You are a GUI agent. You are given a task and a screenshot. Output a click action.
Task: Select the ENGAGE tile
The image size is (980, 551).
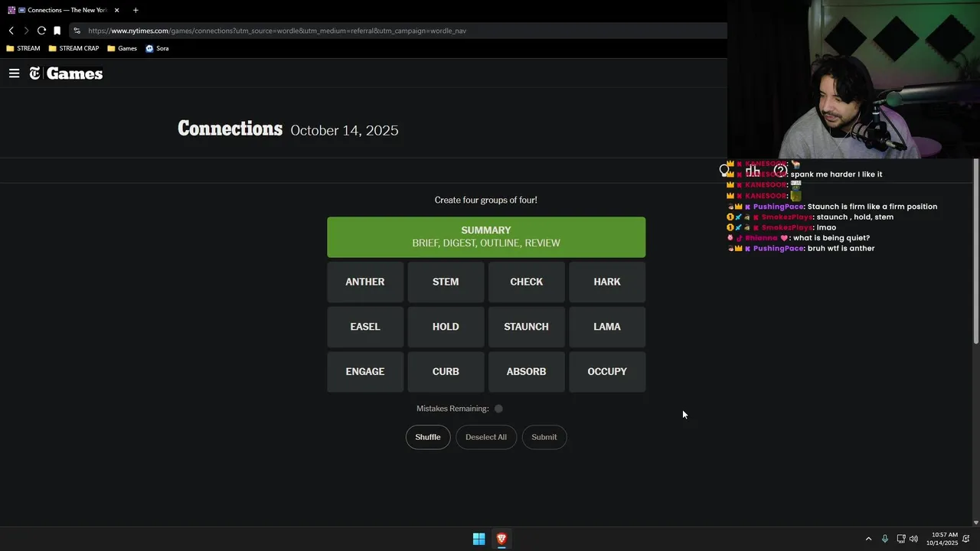[365, 372]
